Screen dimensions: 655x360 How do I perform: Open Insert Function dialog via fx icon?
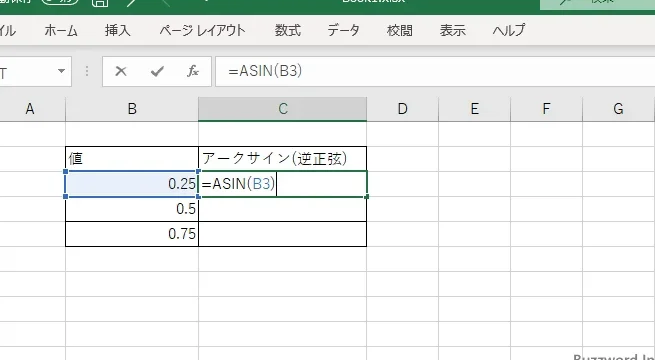[193, 71]
